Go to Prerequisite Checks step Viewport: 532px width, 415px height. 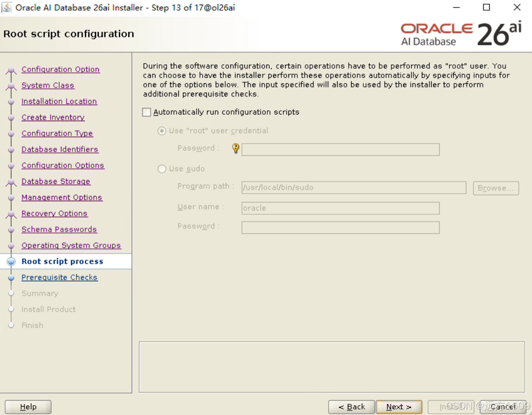(x=59, y=278)
